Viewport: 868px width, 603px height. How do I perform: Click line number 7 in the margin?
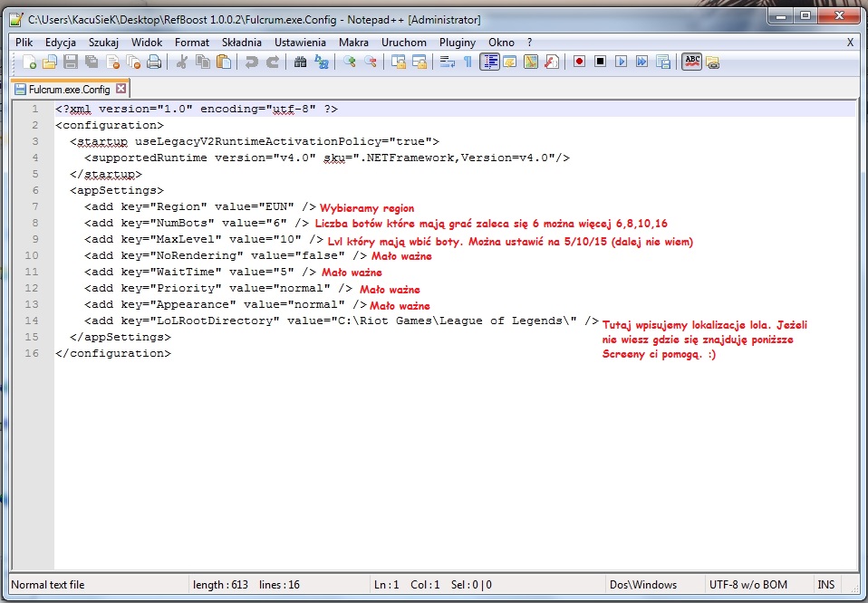coord(35,206)
